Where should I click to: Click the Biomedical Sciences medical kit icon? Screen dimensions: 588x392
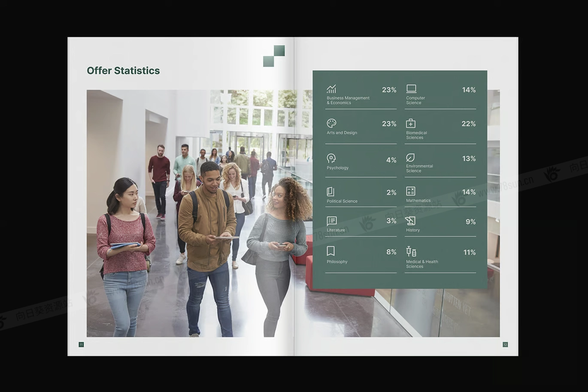tap(411, 124)
